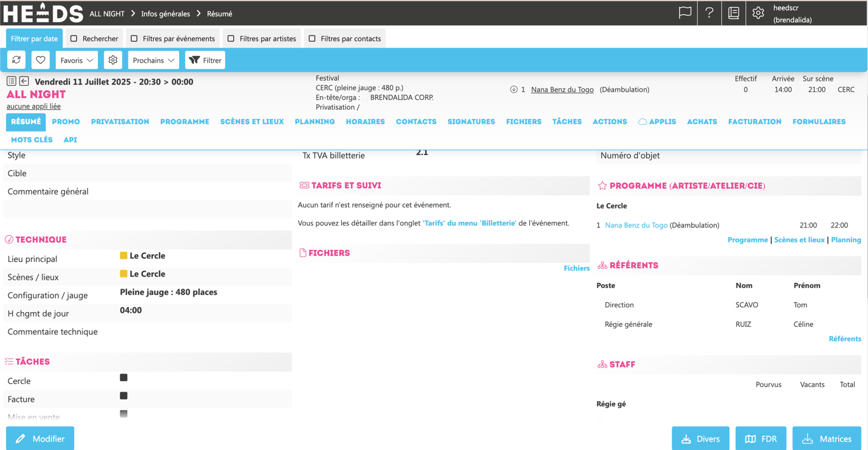
Task: Open the PROGRAMME tab
Action: (x=185, y=121)
